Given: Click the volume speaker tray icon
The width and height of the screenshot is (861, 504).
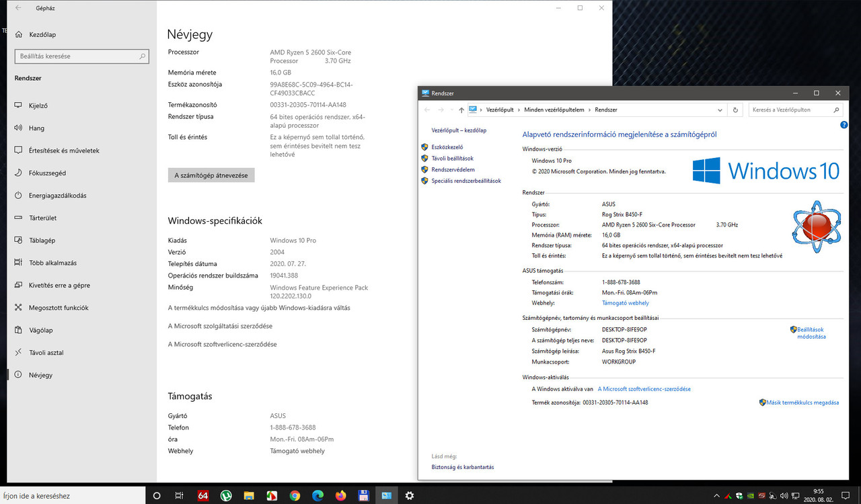Looking at the screenshot, I should click(784, 496).
